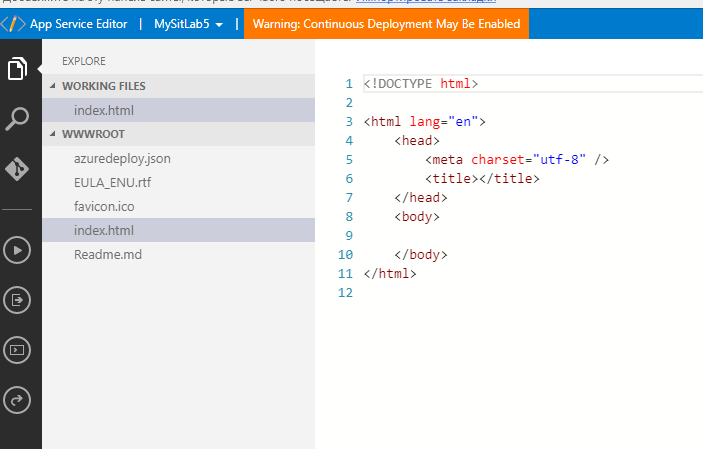Open the Console terminal icon
Viewport: 703px width, 449px height.
click(x=17, y=350)
